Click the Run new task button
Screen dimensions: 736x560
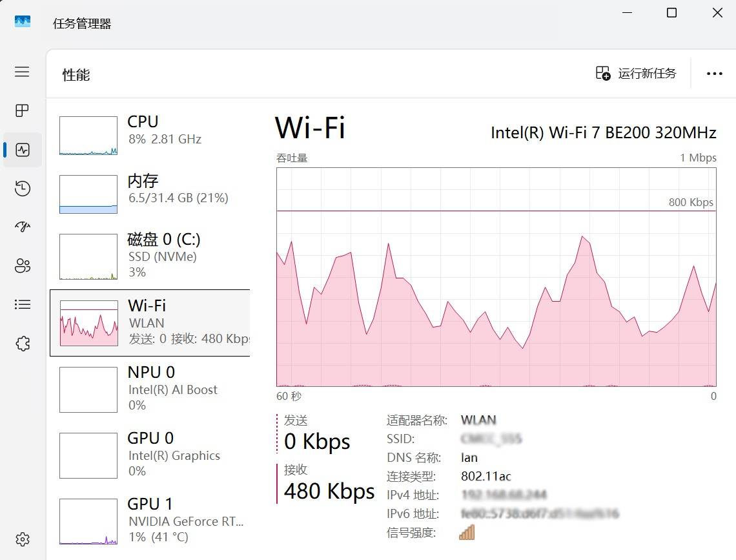[636, 74]
